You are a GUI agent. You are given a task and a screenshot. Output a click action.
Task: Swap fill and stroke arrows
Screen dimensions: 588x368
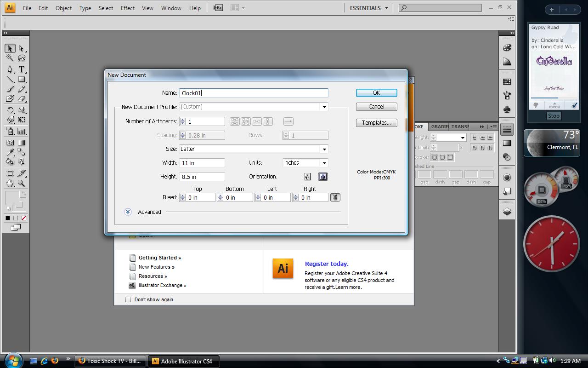click(x=23, y=194)
